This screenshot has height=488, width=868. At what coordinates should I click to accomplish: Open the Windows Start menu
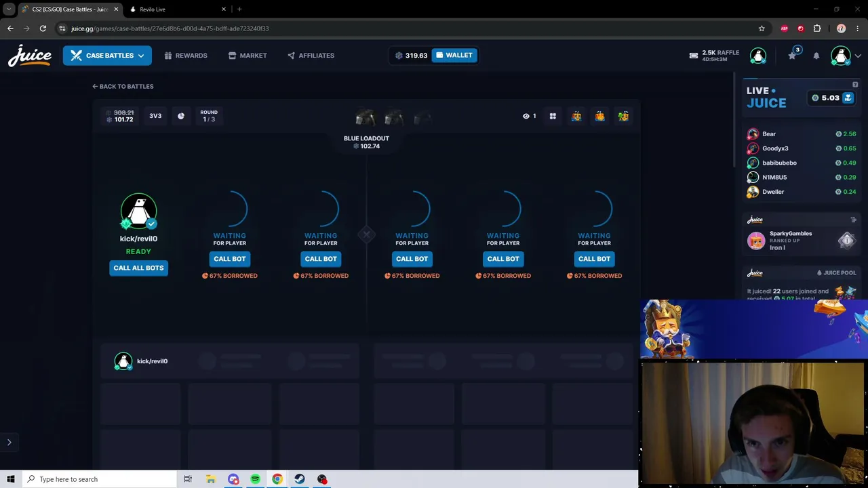point(11,479)
